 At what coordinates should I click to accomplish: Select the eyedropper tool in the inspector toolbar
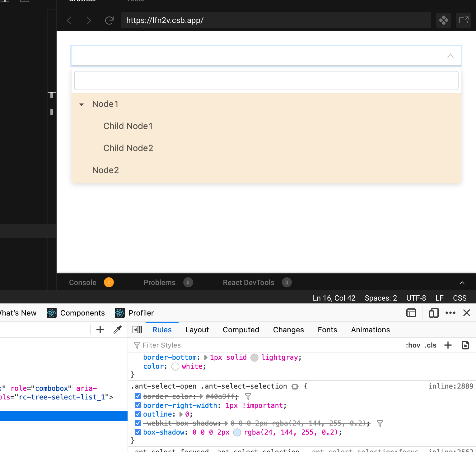click(x=118, y=329)
